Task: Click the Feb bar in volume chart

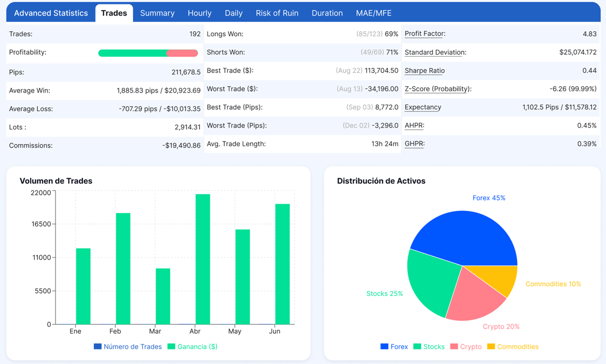Action: [123, 269]
